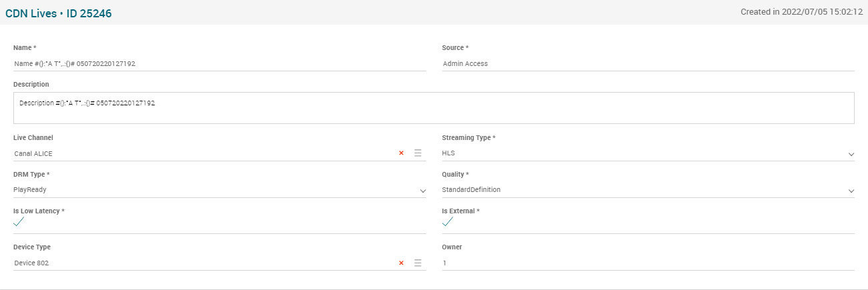The width and height of the screenshot is (868, 290).
Task: Clear the Live Channel value Canal ALICE
Action: [401, 153]
